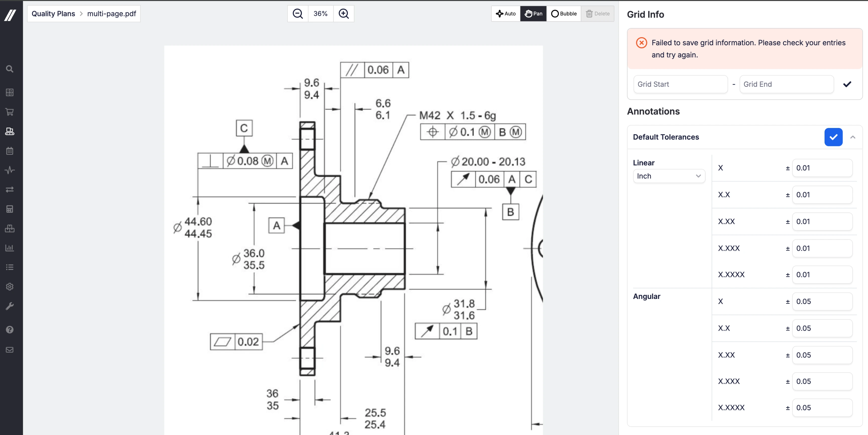Edit the Linear X.XXXX tolerance field
The image size is (868, 435).
pos(822,275)
